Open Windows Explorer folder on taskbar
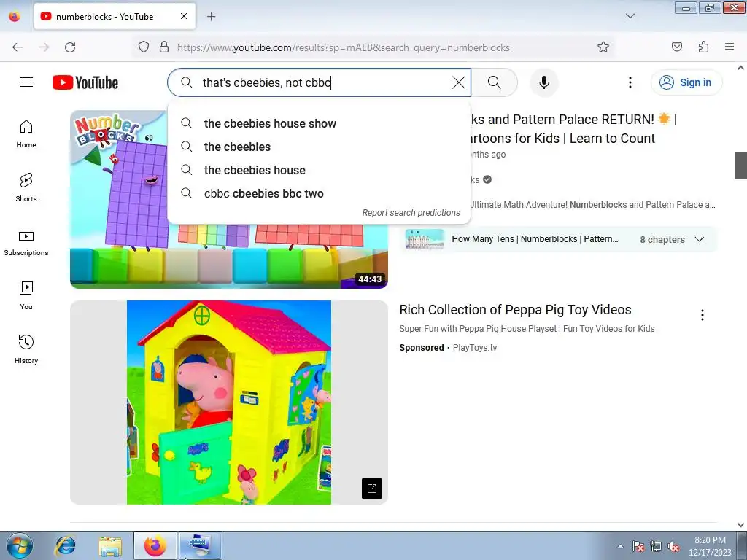747x560 pixels. coord(110,545)
